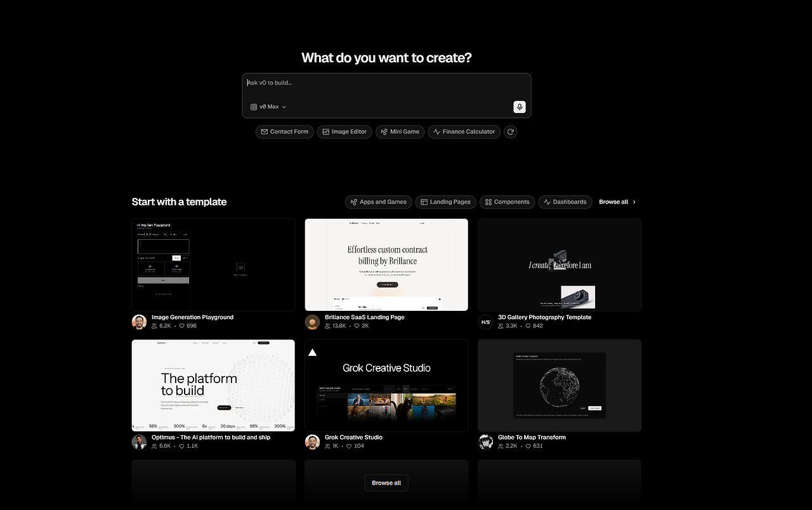The height and width of the screenshot is (510, 812).
Task: Refresh the prompt suggestions with the circular arrow icon
Action: click(x=511, y=132)
